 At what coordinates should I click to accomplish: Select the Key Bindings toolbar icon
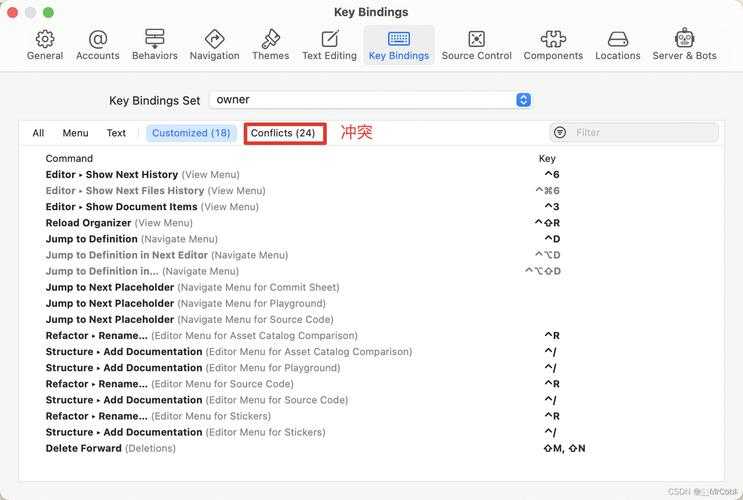click(x=399, y=45)
